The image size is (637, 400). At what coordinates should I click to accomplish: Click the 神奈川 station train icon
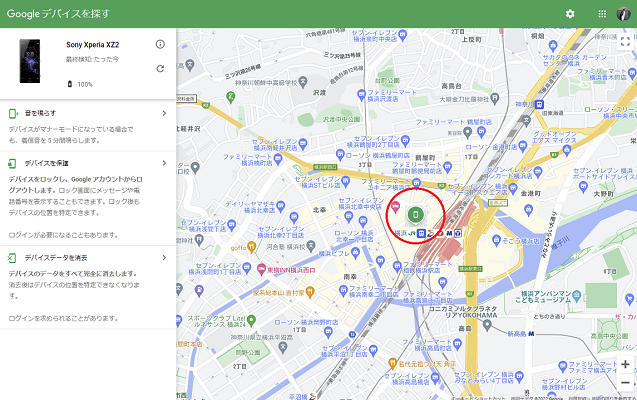pos(539,104)
